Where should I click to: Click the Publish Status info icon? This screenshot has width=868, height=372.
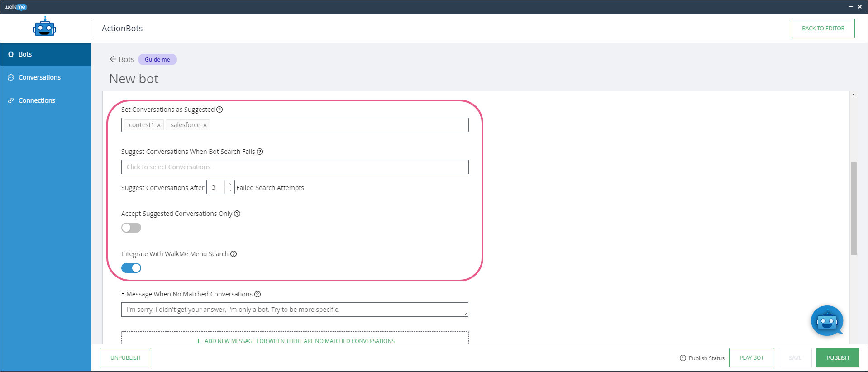coord(683,358)
